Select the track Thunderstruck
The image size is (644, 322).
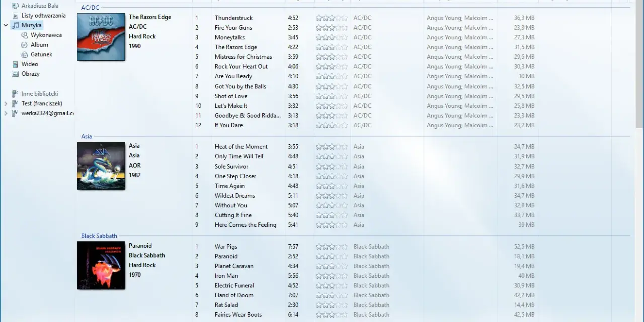coord(234,18)
